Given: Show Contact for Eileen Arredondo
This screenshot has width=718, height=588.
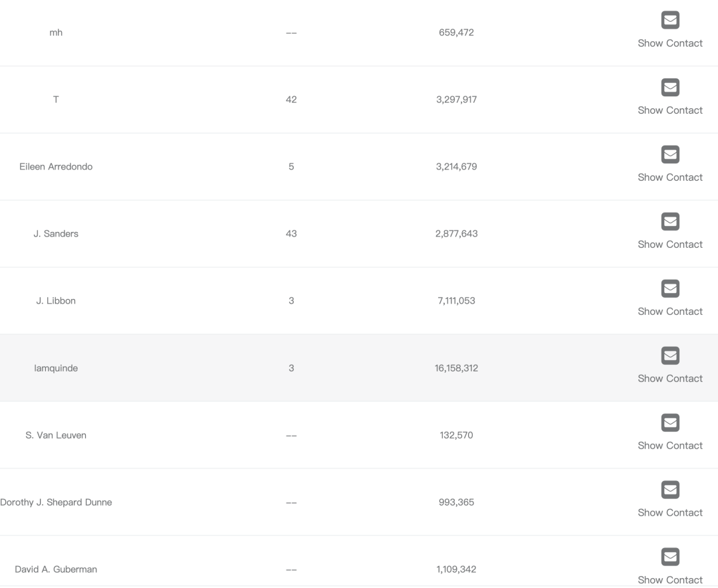Looking at the screenshot, I should pos(670,177).
